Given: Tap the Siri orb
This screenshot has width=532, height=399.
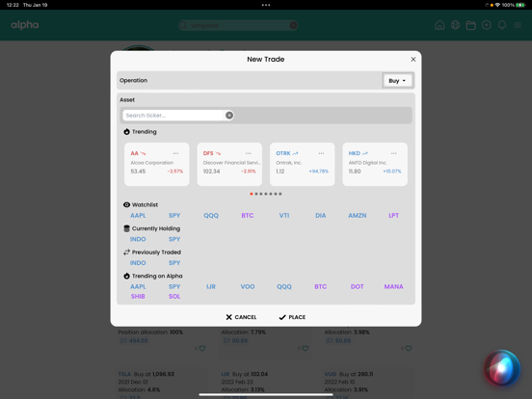Looking at the screenshot, I should click(x=502, y=368).
